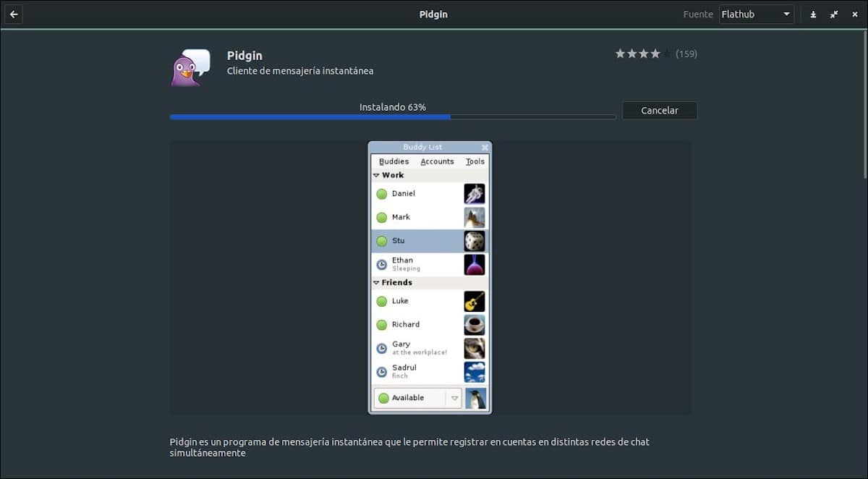Click Gary's away clock icon
Image resolution: width=868 pixels, height=479 pixels.
(382, 349)
